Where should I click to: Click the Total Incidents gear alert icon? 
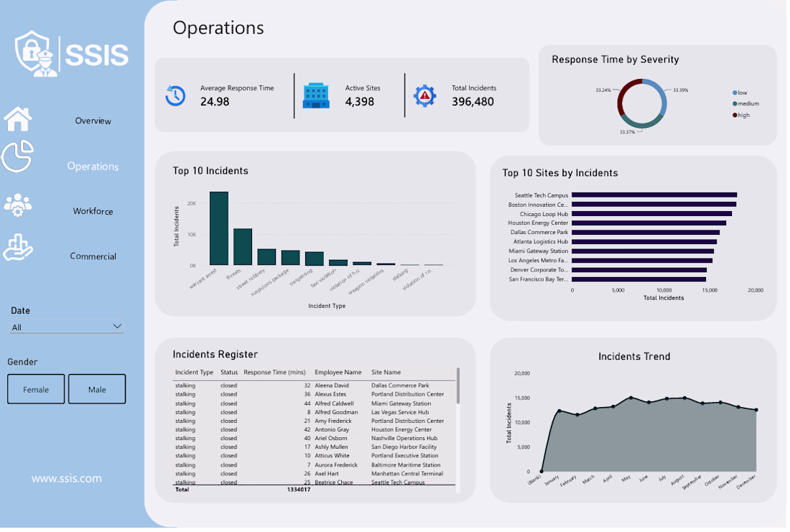coord(424,95)
